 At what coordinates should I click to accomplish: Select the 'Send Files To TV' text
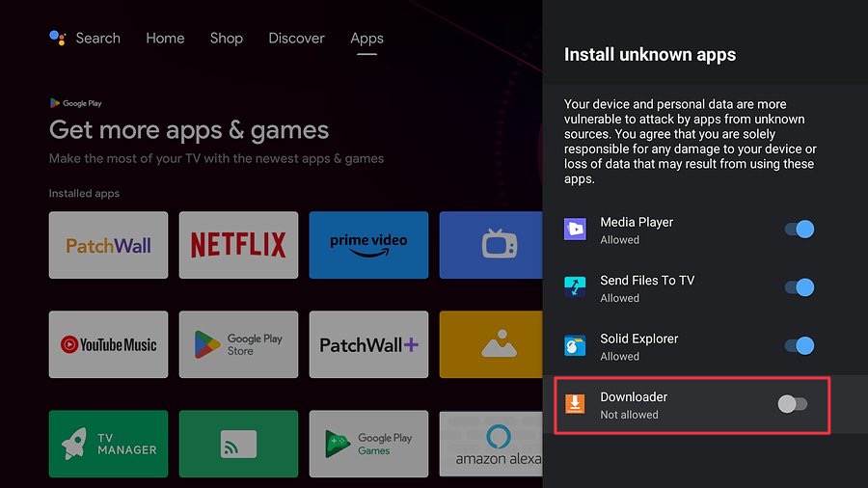click(x=647, y=281)
